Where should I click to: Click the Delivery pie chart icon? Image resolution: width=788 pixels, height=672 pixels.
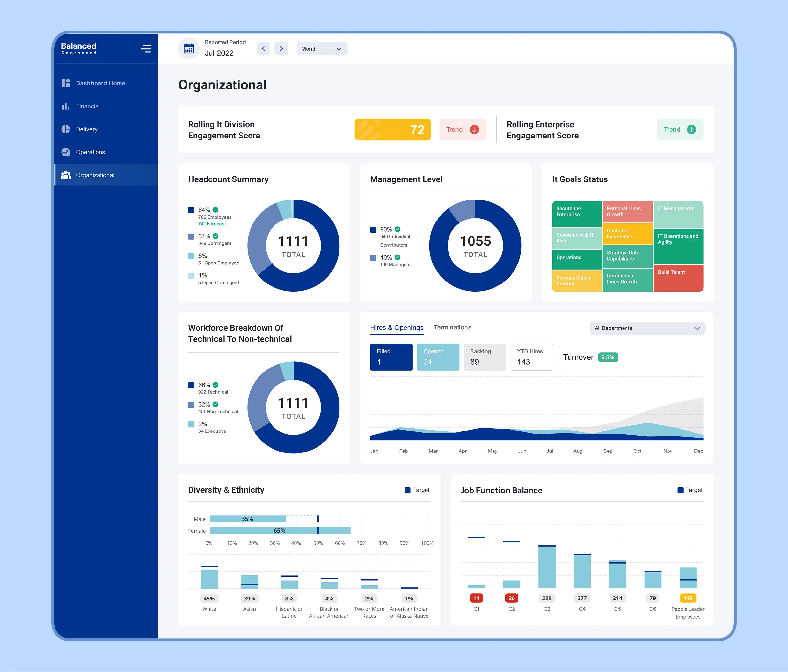click(66, 129)
